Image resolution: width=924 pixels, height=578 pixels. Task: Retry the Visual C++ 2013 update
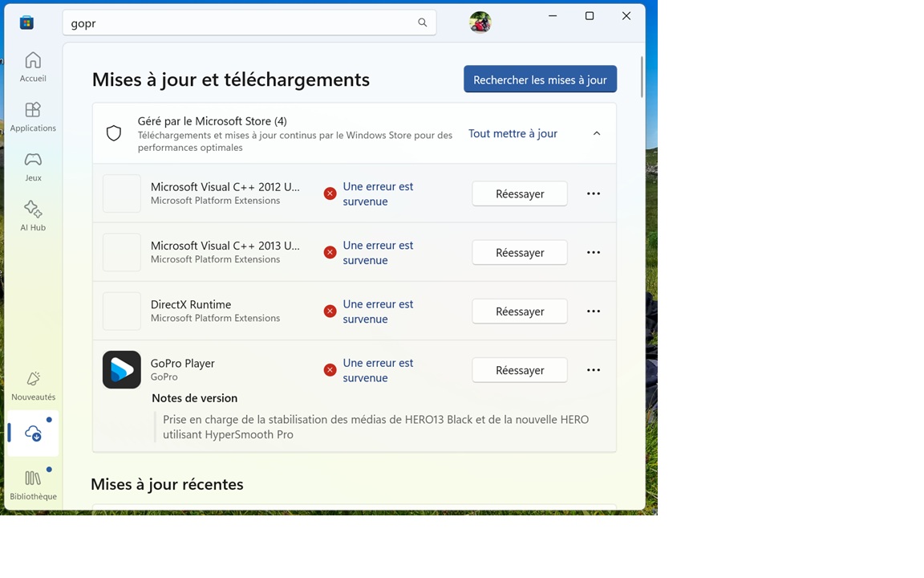point(520,252)
